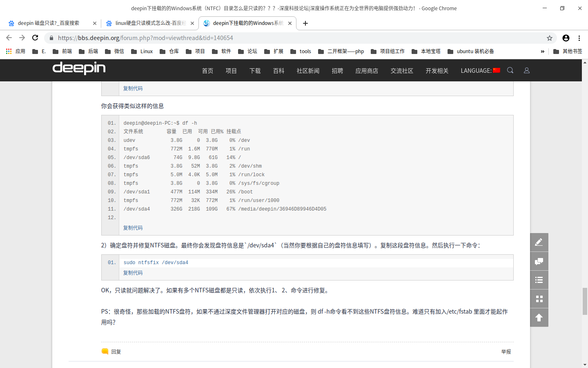Open the 仓库 bookmark folder
The image size is (588, 368).
[169, 52]
